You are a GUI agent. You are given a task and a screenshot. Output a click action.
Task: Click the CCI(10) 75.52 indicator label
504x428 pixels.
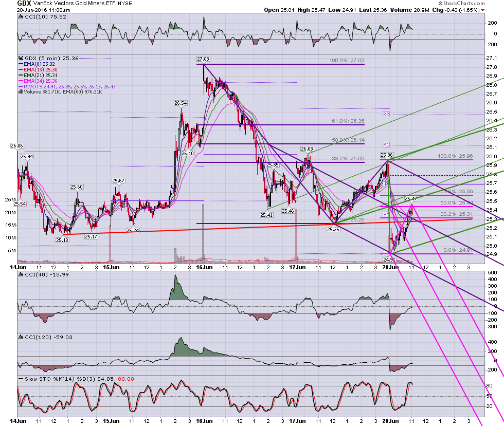point(45,16)
